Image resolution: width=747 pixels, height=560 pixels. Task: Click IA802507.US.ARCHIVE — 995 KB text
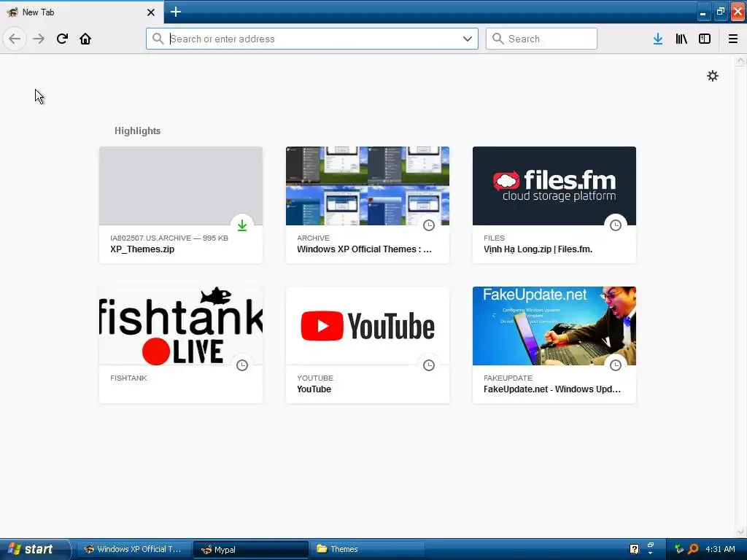(x=169, y=238)
